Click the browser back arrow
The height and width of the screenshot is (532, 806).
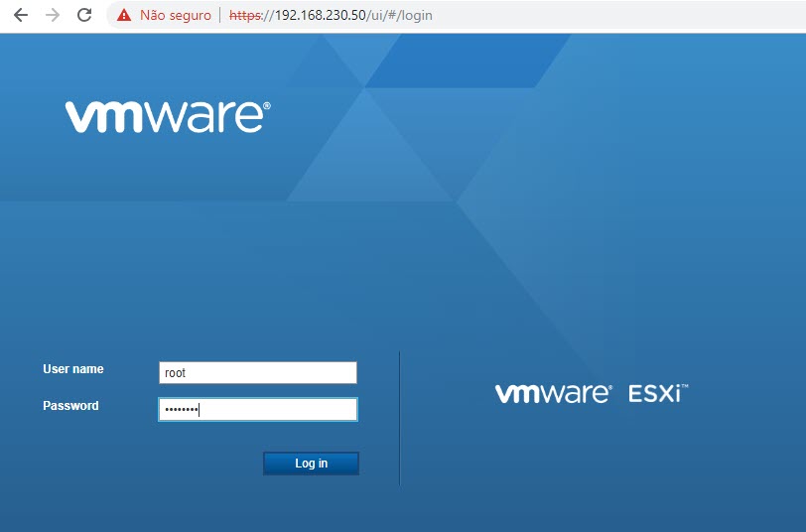21,15
